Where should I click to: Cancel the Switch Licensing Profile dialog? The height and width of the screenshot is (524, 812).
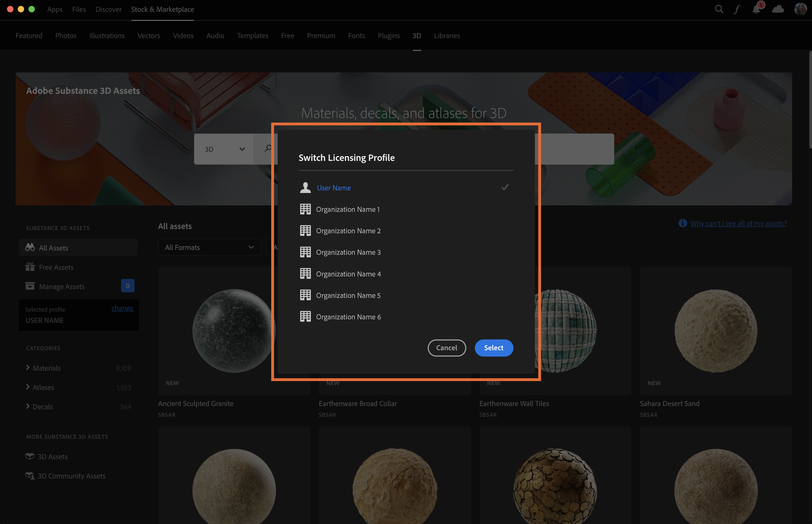point(446,348)
